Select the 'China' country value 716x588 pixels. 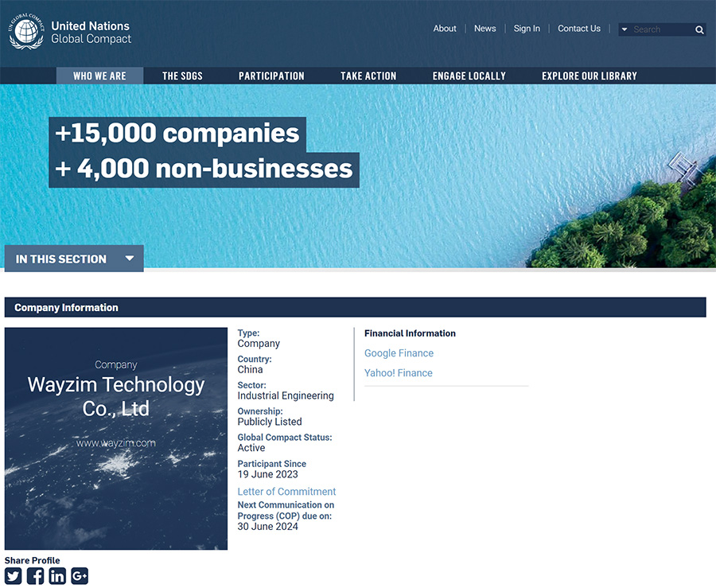tap(250, 369)
